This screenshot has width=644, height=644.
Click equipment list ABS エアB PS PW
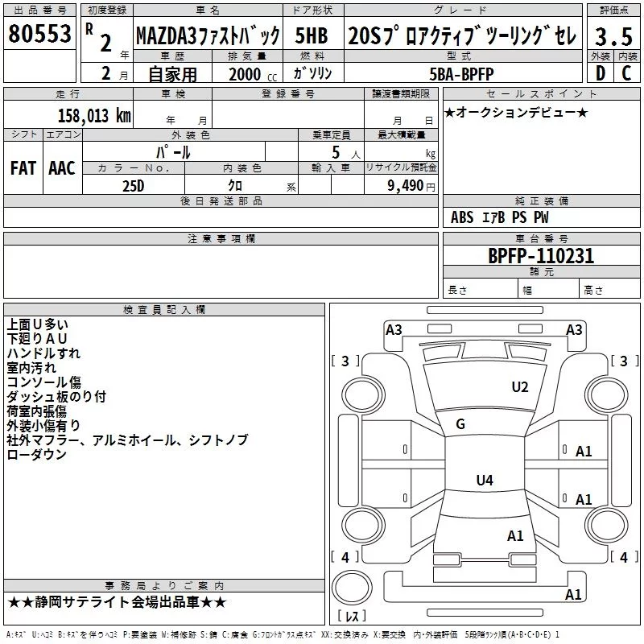tap(499, 217)
